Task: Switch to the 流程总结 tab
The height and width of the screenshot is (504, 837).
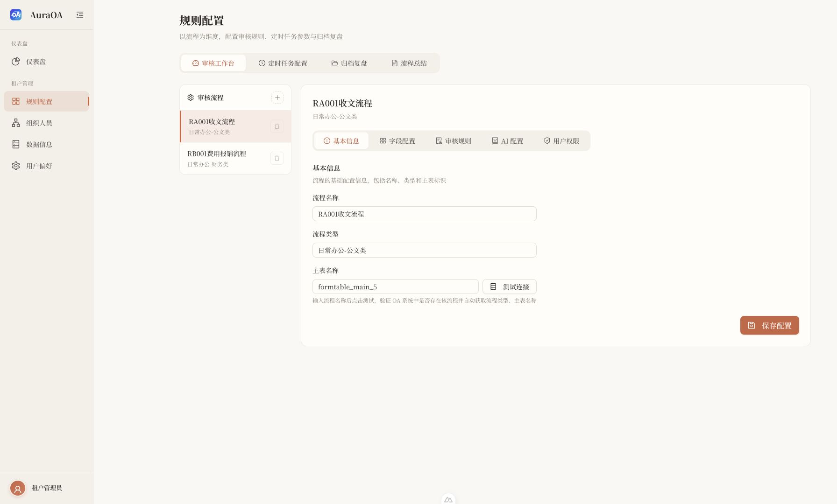Action: click(x=409, y=63)
